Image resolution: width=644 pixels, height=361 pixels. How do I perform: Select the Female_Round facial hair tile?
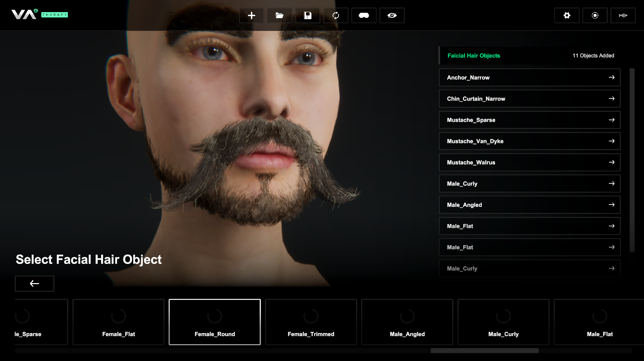(x=215, y=322)
